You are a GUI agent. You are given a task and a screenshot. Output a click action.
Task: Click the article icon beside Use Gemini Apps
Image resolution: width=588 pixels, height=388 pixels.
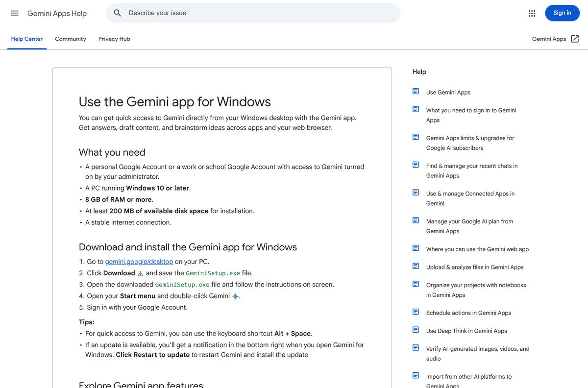416,92
